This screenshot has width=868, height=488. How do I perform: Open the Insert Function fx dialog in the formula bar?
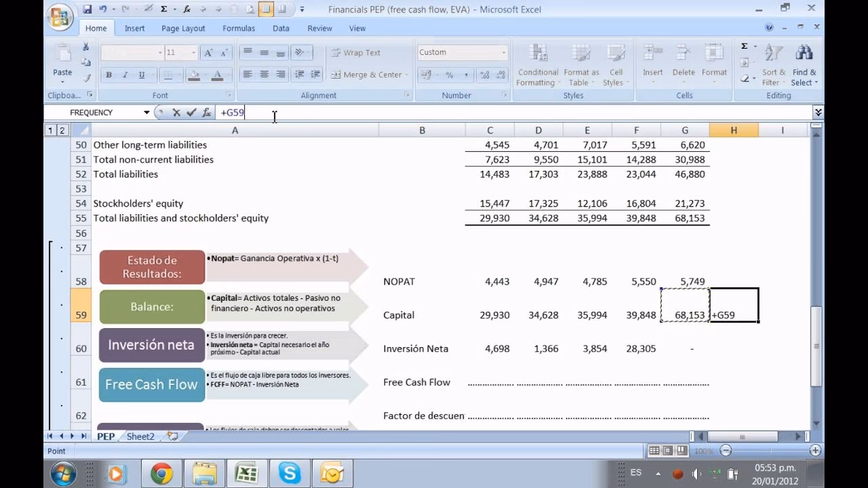point(207,113)
